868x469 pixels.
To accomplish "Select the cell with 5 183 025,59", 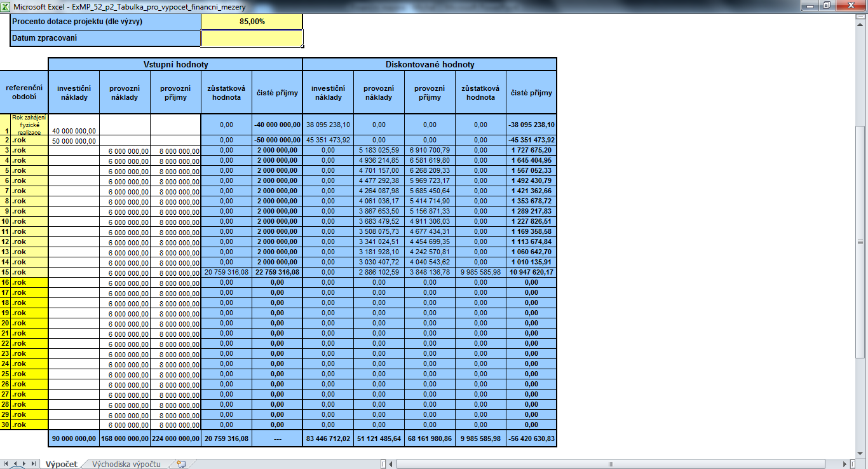I will pos(379,150).
